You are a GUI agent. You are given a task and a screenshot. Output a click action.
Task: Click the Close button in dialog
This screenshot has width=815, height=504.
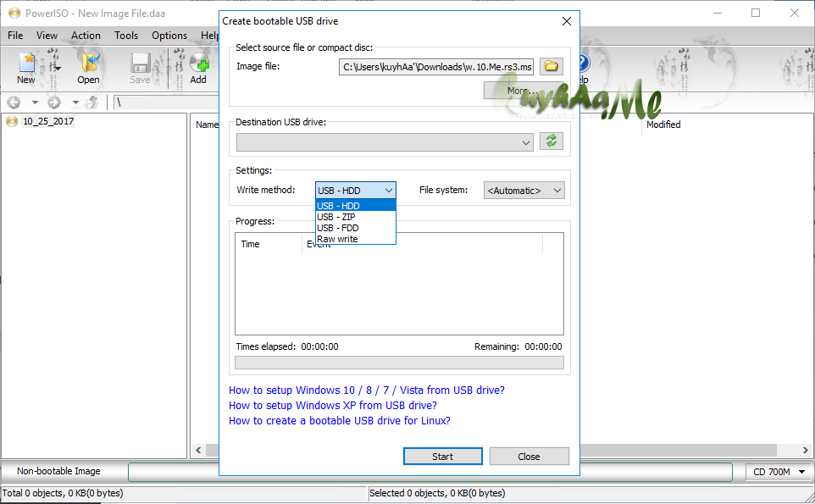(529, 457)
